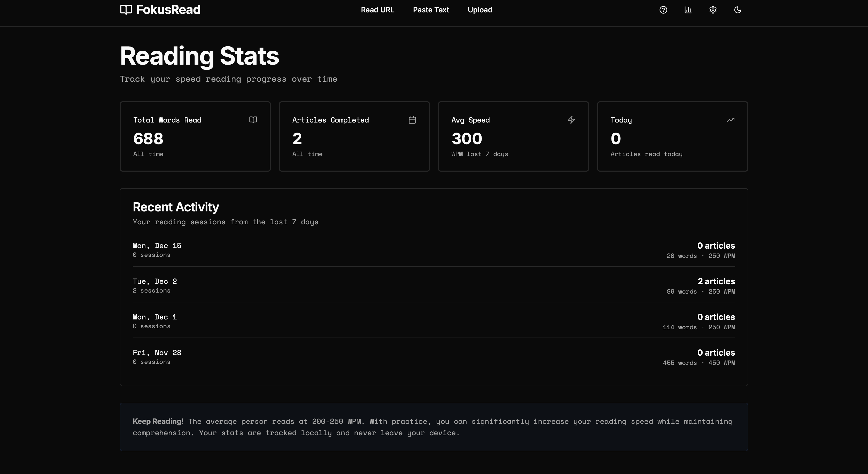The image size is (868, 474).
Task: Go to the Upload menu item
Action: 480,10
